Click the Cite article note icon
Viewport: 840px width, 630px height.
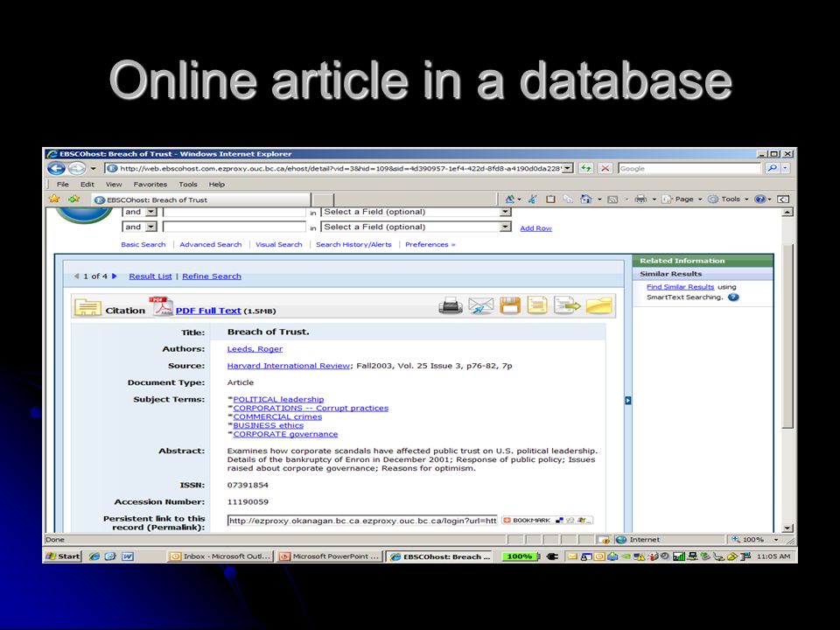537,306
